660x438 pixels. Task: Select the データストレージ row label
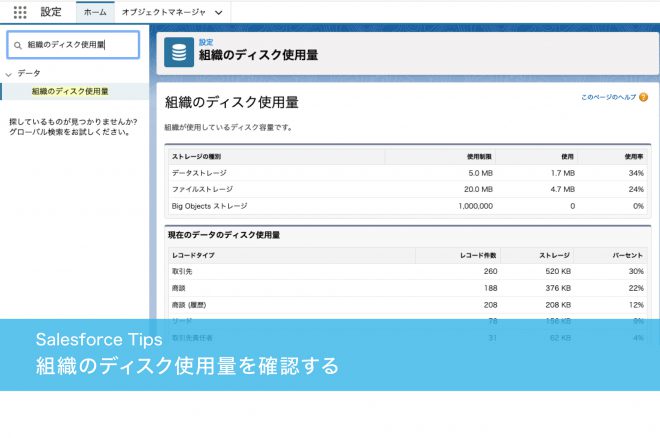(x=199, y=173)
